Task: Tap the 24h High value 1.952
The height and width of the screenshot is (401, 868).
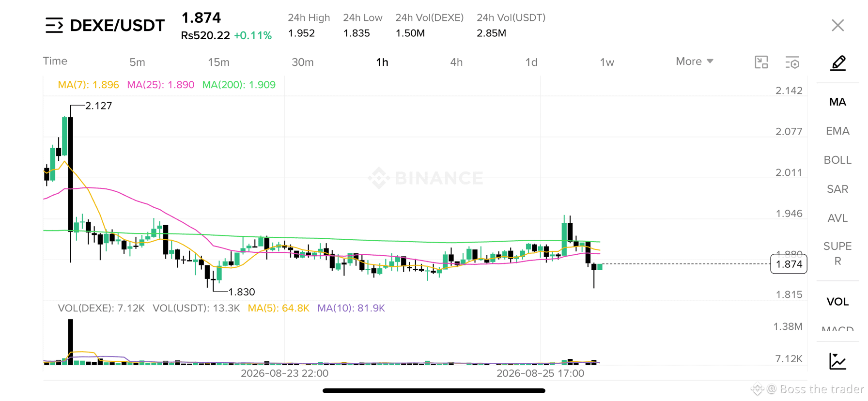Action: 301,33
